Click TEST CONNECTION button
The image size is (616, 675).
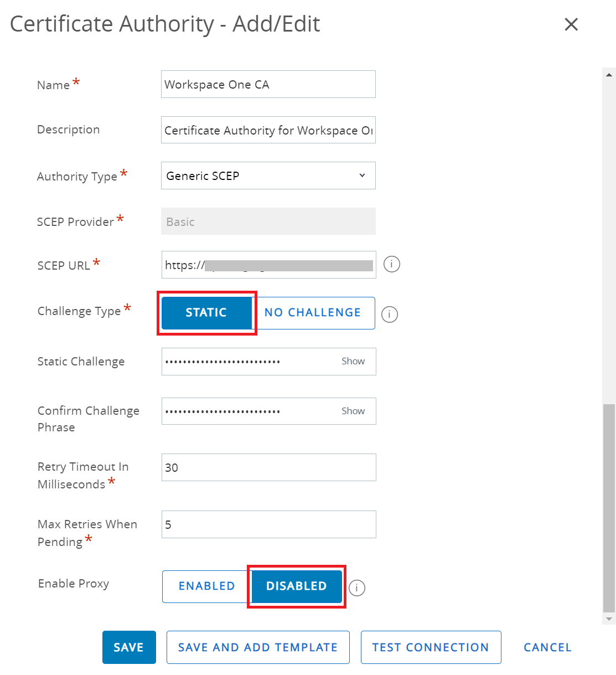coord(431,647)
